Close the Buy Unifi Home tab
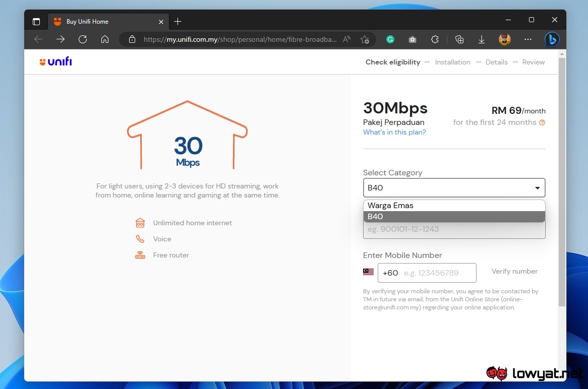588x389 pixels. point(161,22)
